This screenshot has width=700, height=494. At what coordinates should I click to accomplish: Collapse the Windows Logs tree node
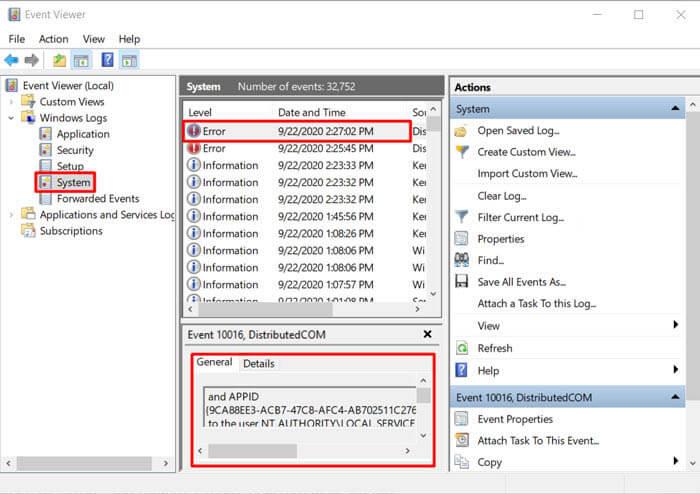11,118
